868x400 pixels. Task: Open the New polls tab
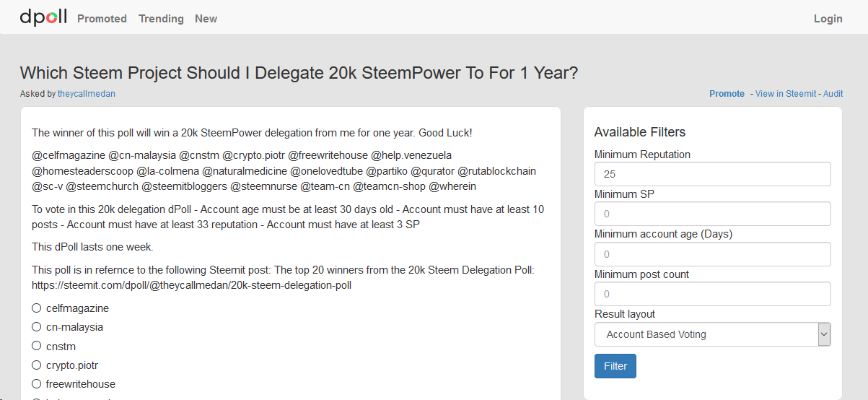click(206, 19)
